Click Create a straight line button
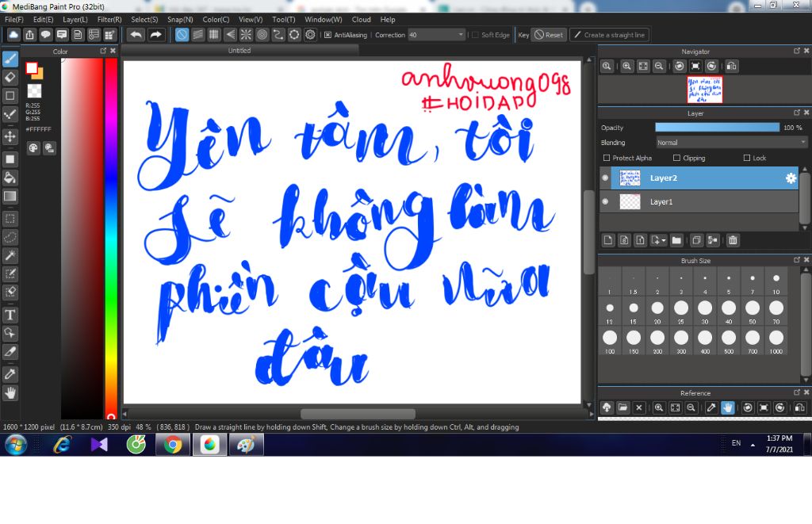812x524 pixels. [x=610, y=35]
